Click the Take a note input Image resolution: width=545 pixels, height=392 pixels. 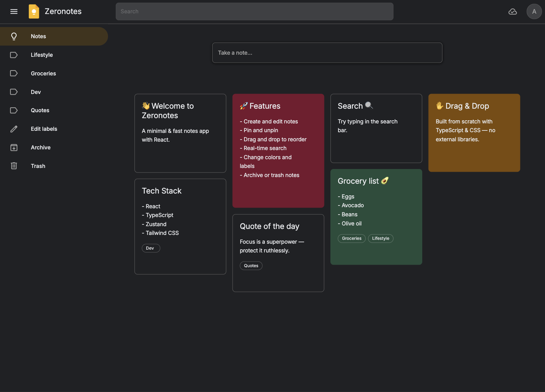click(327, 53)
